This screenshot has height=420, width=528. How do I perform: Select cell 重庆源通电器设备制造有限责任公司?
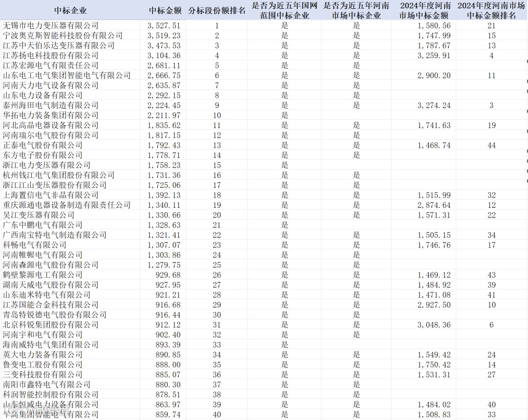click(66, 205)
